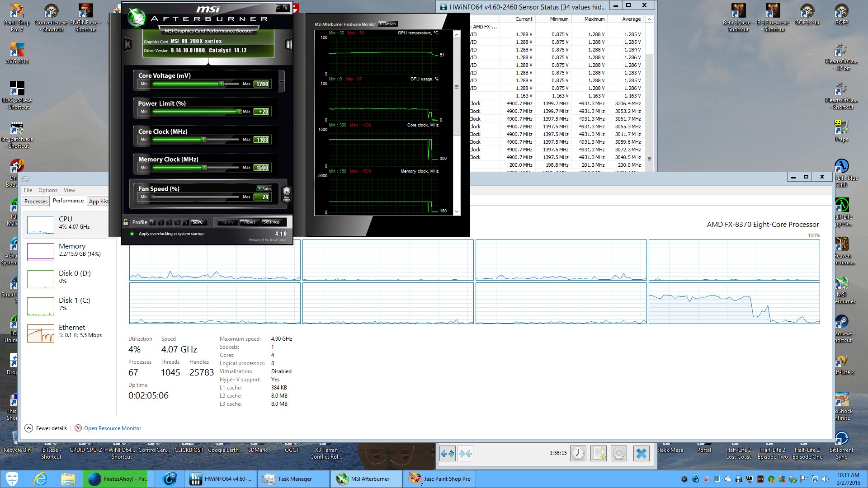Collapse Task Manager with Fewer details

pyautogui.click(x=46, y=428)
